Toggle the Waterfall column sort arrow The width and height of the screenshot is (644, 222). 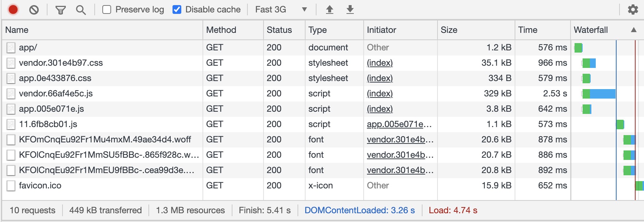(x=634, y=30)
